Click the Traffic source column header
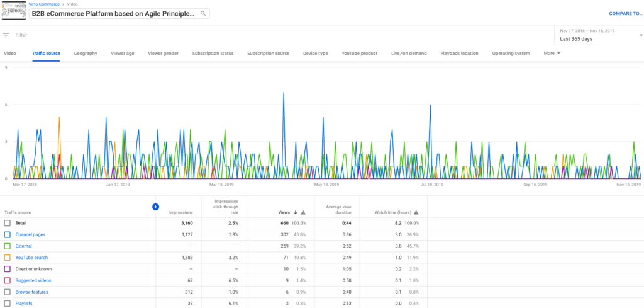Image resolution: width=644 pixels, height=308 pixels. tap(18, 213)
